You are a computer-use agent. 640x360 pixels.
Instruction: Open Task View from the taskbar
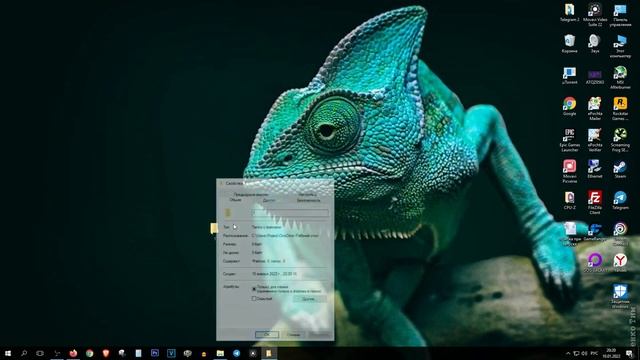[x=40, y=353]
